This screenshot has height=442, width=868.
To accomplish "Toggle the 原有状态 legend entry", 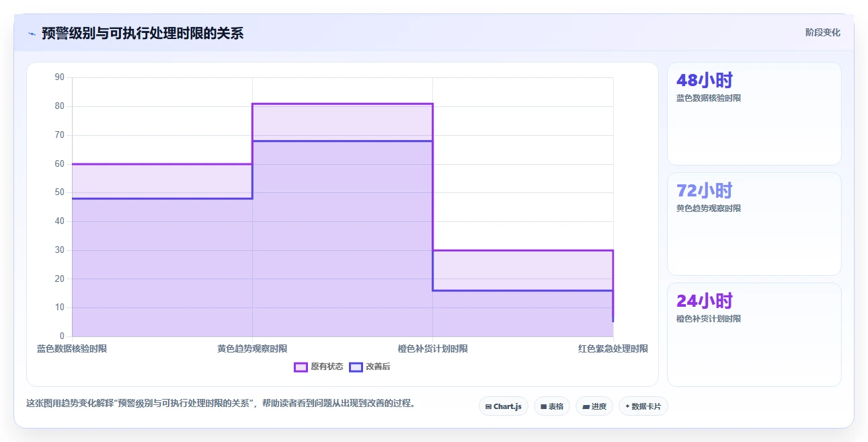I will click(x=319, y=367).
